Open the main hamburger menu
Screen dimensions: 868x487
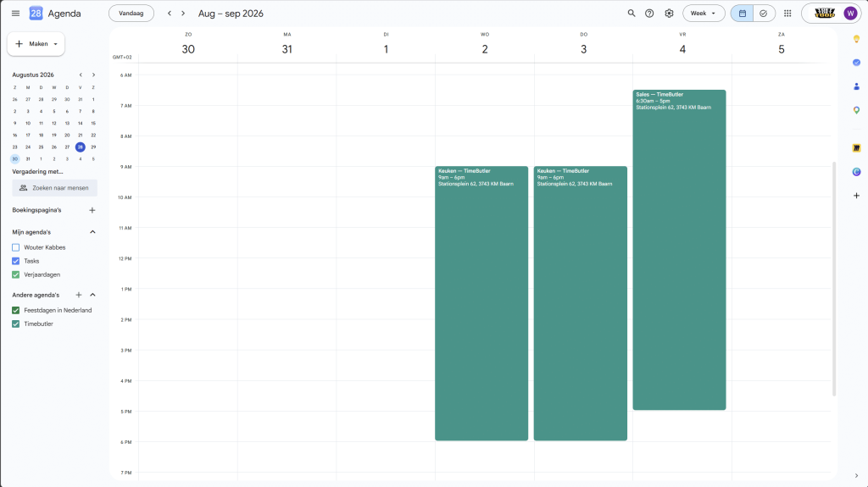tap(15, 14)
